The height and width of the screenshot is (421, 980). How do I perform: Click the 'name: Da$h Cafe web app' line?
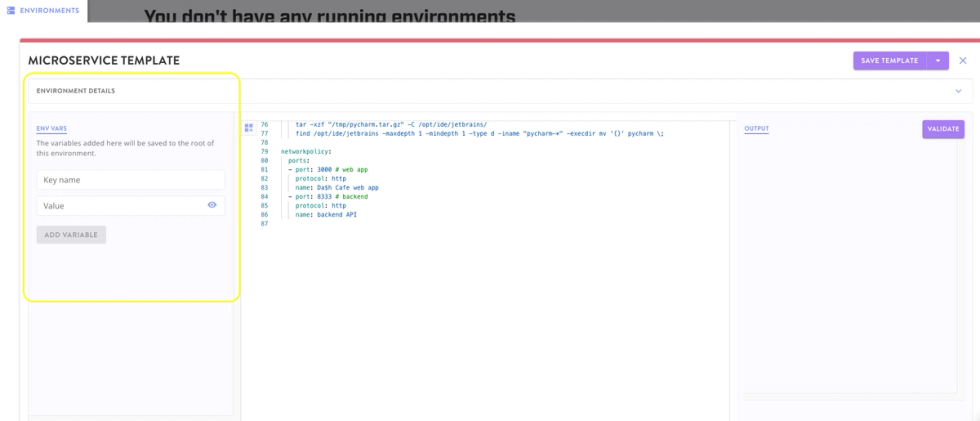coord(337,187)
